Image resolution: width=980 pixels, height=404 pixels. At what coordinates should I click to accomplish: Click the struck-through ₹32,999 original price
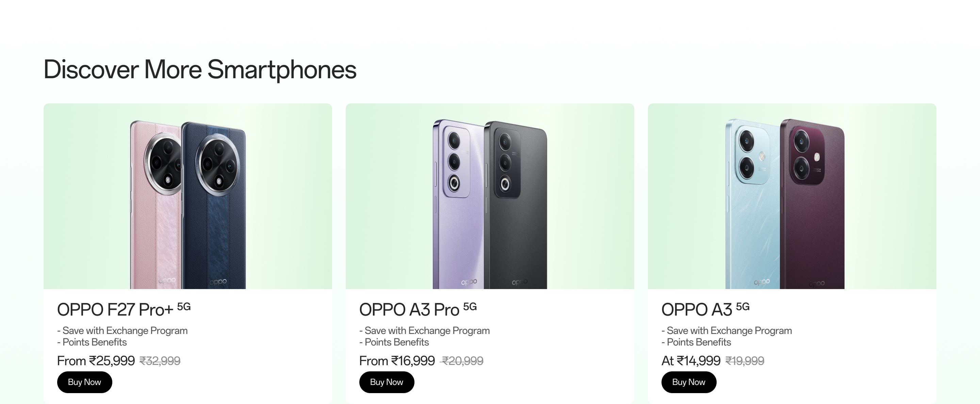tap(160, 361)
